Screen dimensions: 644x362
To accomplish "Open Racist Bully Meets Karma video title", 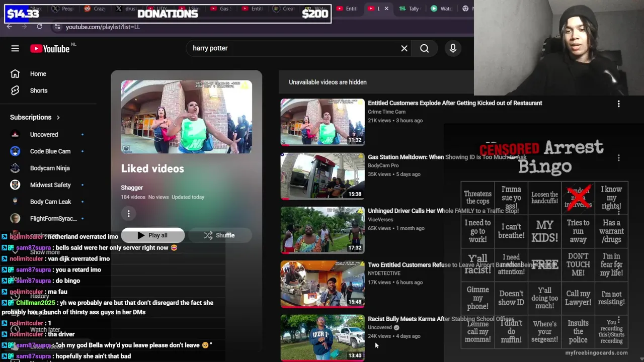I will coord(441,319).
